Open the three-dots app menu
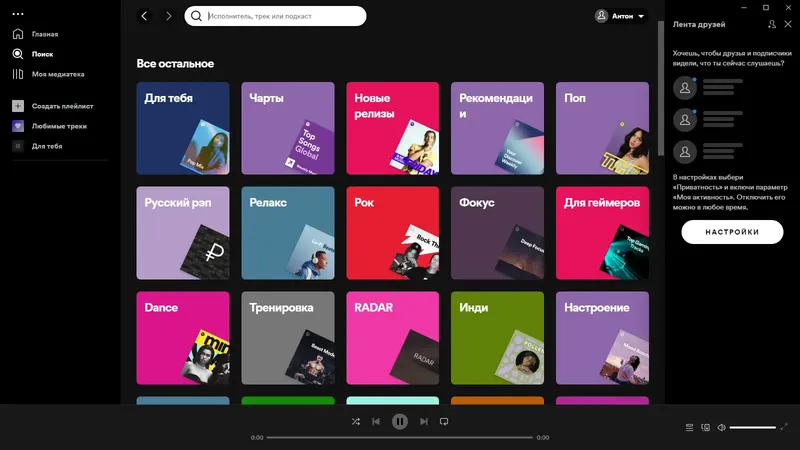800x450 pixels. 18,14
